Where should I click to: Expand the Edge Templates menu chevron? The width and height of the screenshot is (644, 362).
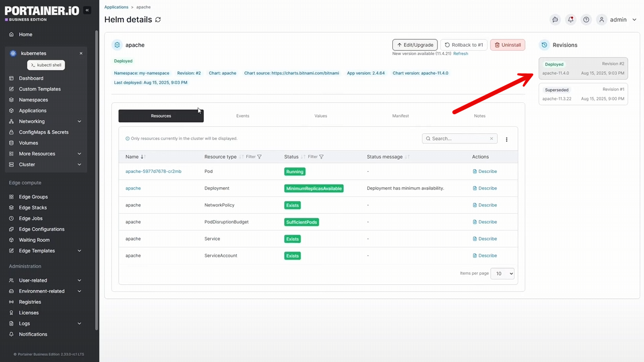click(x=79, y=251)
